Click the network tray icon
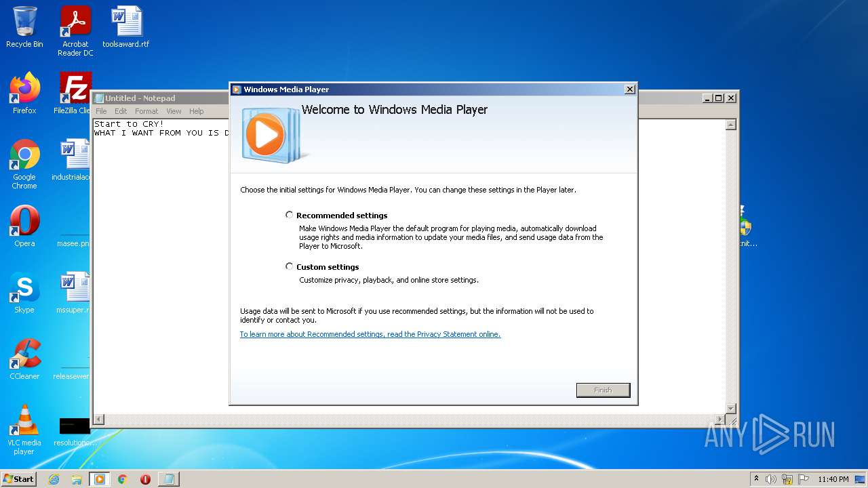 point(787,479)
